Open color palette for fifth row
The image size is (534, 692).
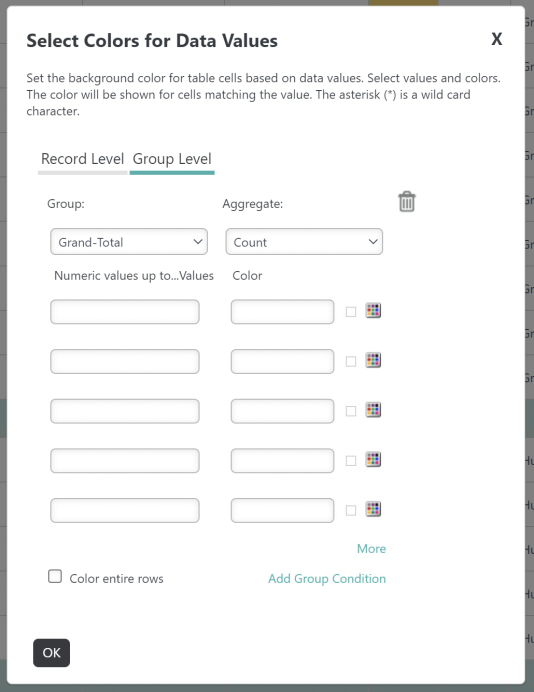point(373,509)
